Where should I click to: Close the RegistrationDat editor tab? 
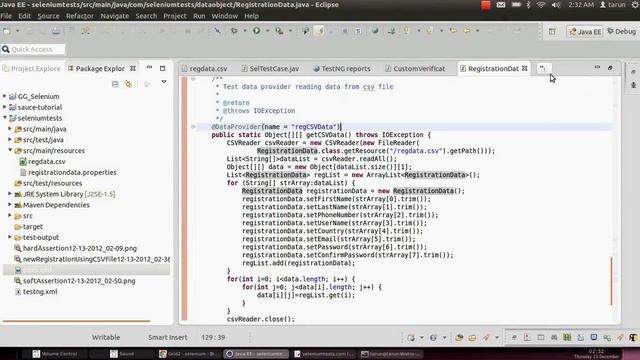pyautogui.click(x=524, y=68)
